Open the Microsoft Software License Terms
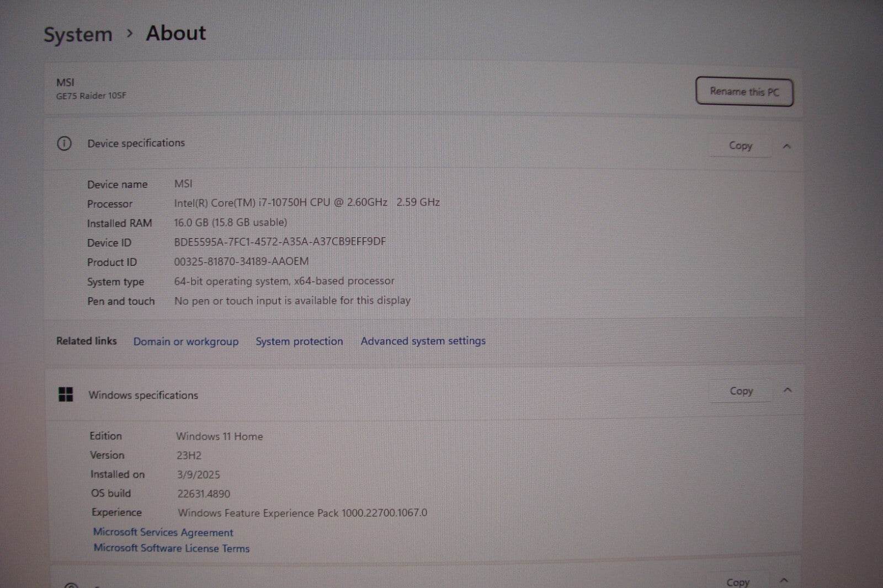Image resolution: width=883 pixels, height=588 pixels. coord(171,548)
